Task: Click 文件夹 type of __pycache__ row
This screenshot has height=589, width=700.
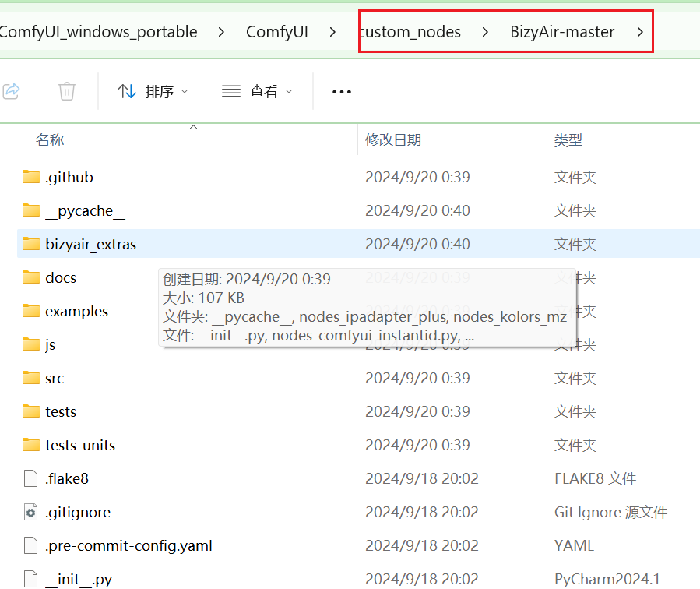Action: [575, 211]
